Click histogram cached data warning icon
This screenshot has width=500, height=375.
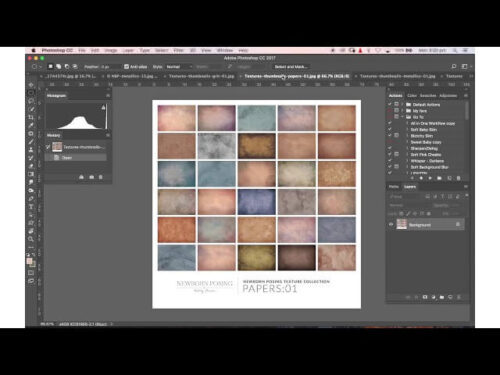103,107
